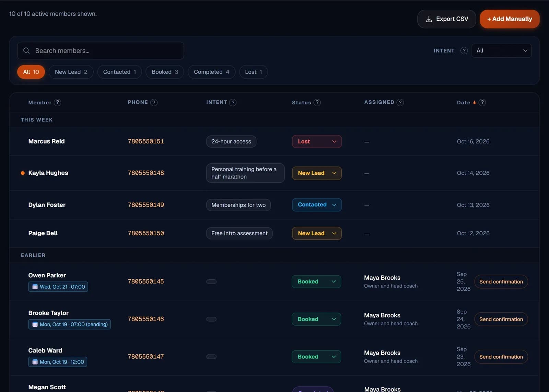549x392 pixels.
Task: Click Marcus Reid's phone number 7805550151
Action: click(x=146, y=141)
